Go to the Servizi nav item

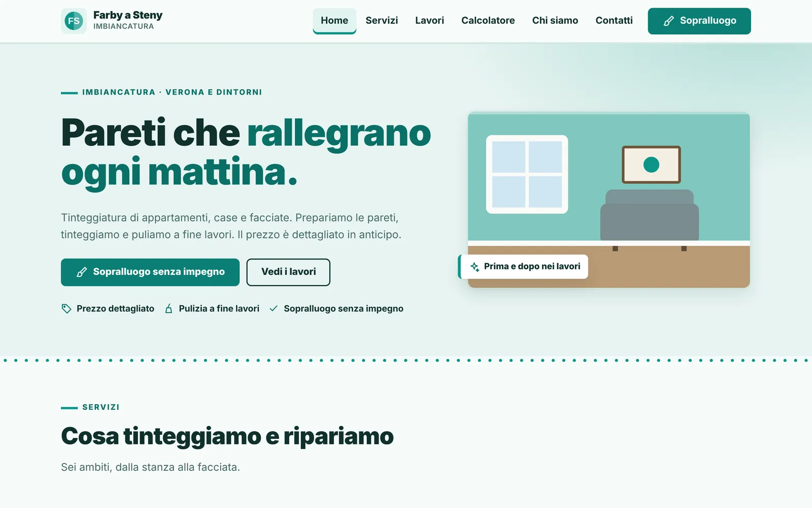[x=382, y=21]
